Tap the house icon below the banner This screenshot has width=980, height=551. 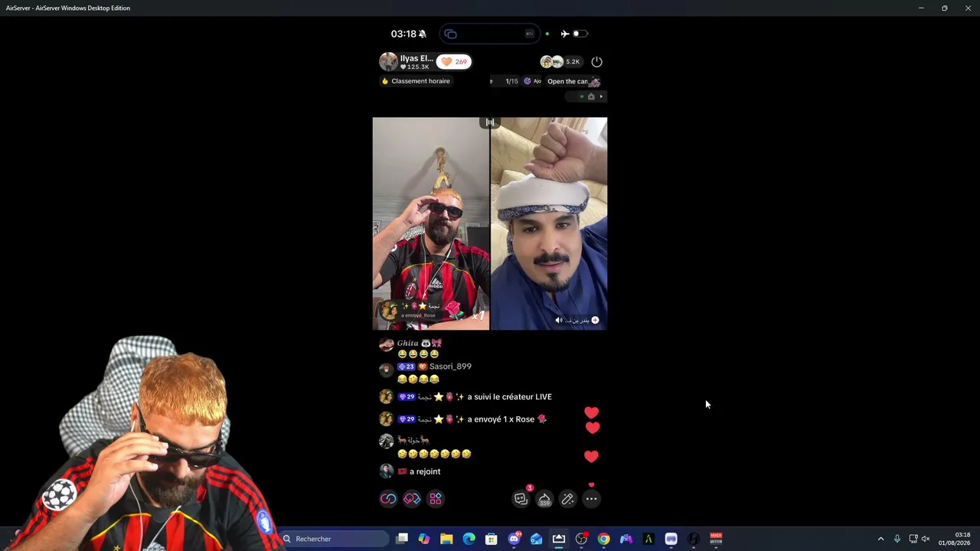pyautogui.click(x=591, y=96)
